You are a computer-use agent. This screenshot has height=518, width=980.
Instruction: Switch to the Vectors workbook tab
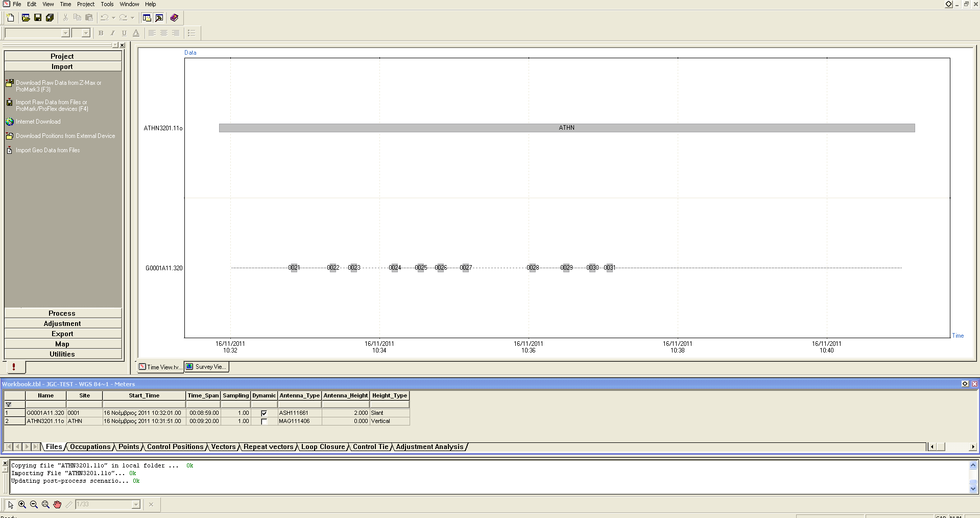coord(223,447)
